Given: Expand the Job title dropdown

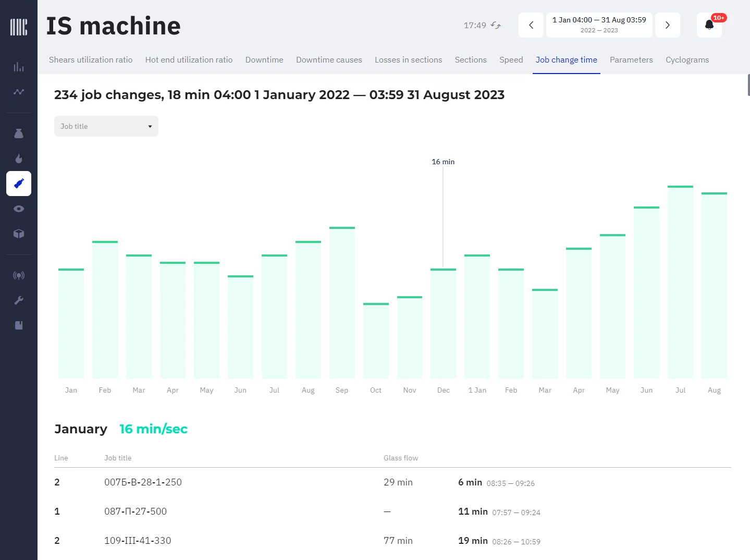Looking at the screenshot, I should [106, 126].
